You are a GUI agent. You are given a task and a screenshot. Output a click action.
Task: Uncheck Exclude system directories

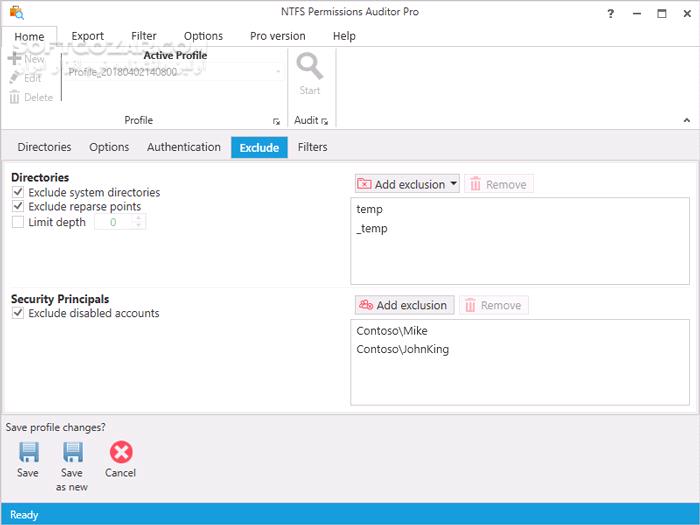tap(18, 192)
